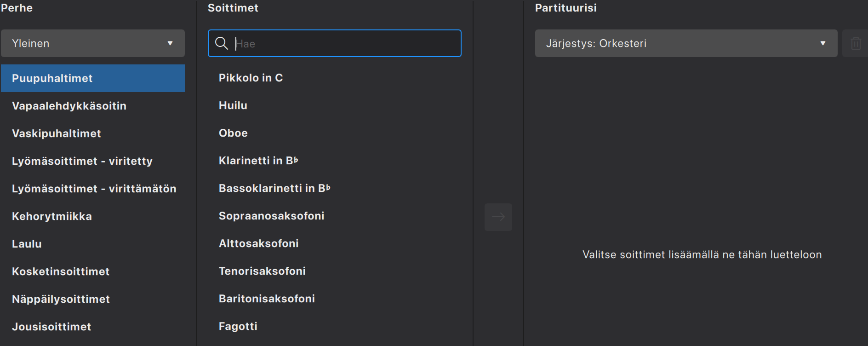Choose the Fagotti instrument
868x346 pixels.
(238, 326)
